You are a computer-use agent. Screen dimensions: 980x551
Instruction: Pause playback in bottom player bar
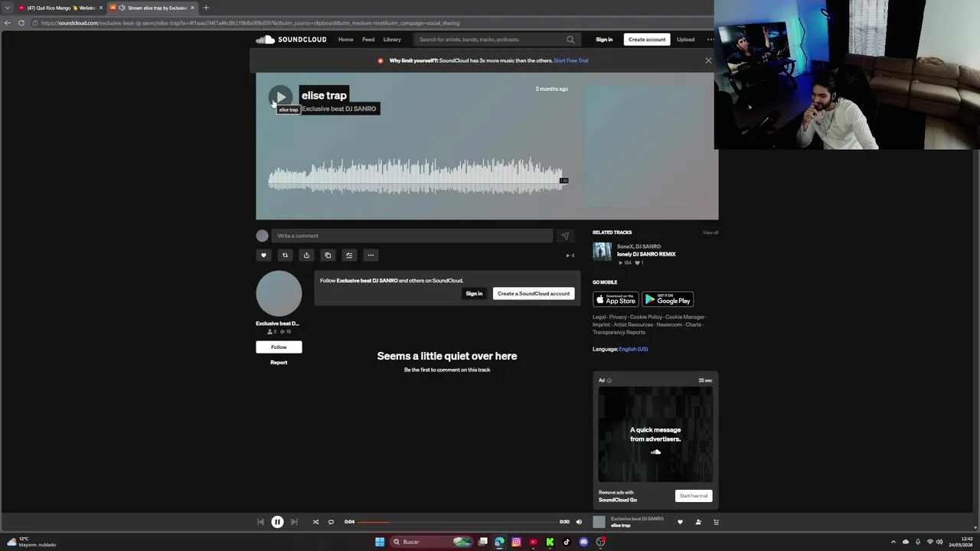[277, 522]
